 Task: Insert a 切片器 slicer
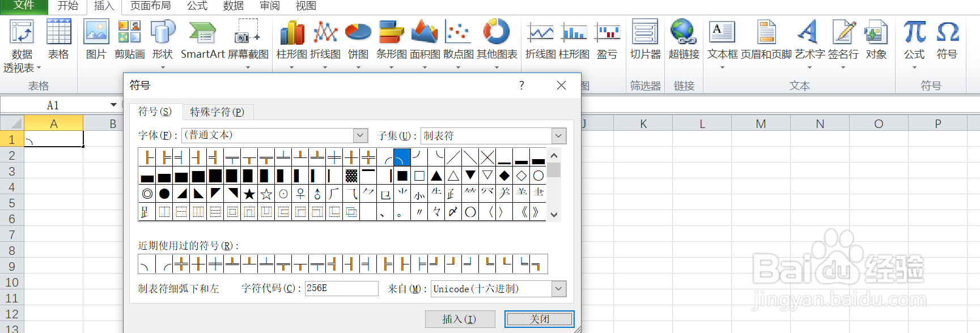646,40
